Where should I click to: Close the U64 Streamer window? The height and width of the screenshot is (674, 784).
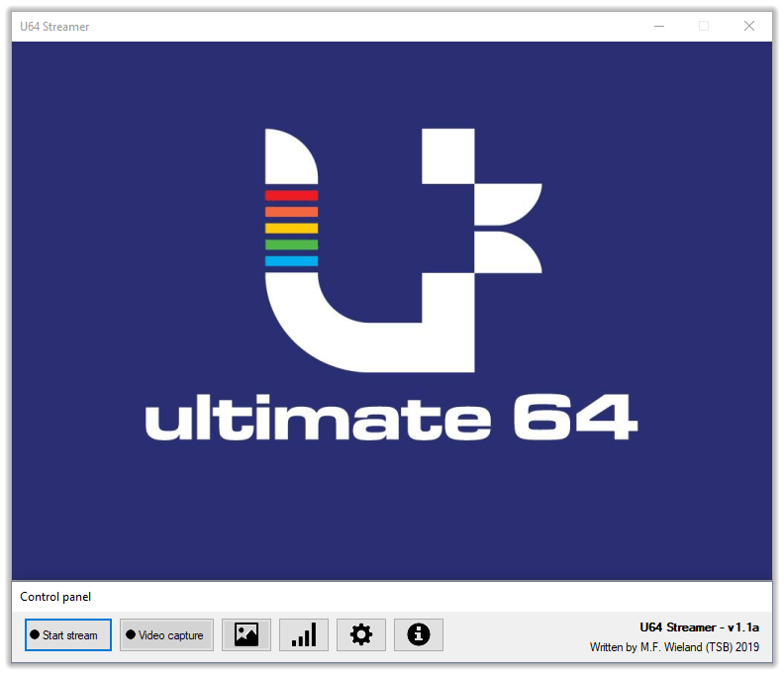pos(749,26)
